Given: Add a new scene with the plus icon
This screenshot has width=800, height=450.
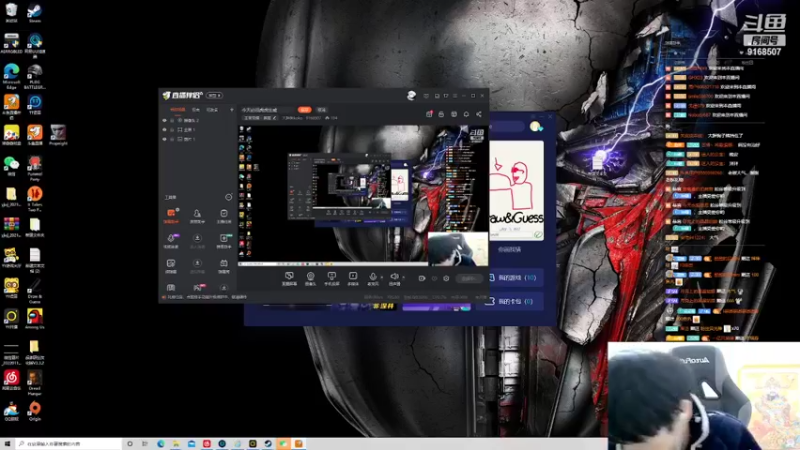Looking at the screenshot, I should click(x=232, y=110).
